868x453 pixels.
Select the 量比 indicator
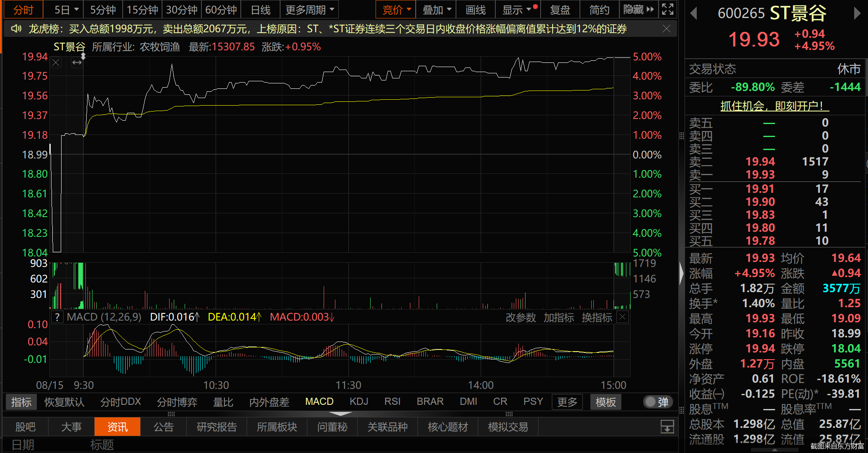coord(223,402)
